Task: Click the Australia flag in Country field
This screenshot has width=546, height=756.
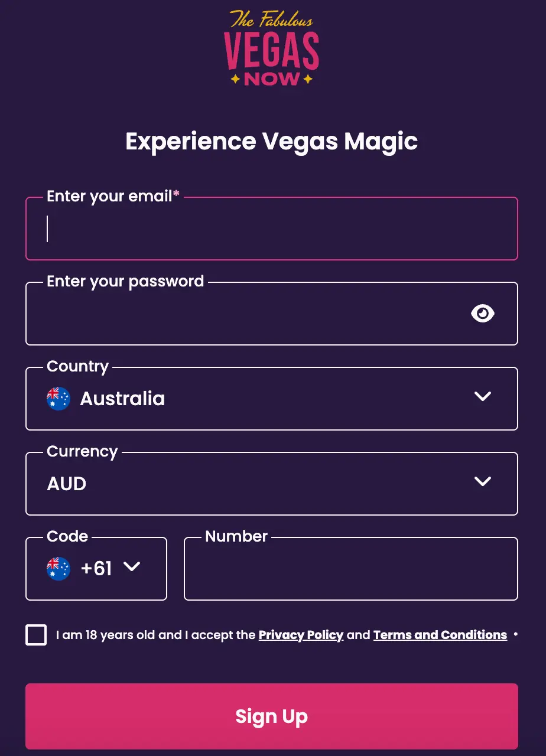Action: [58, 399]
